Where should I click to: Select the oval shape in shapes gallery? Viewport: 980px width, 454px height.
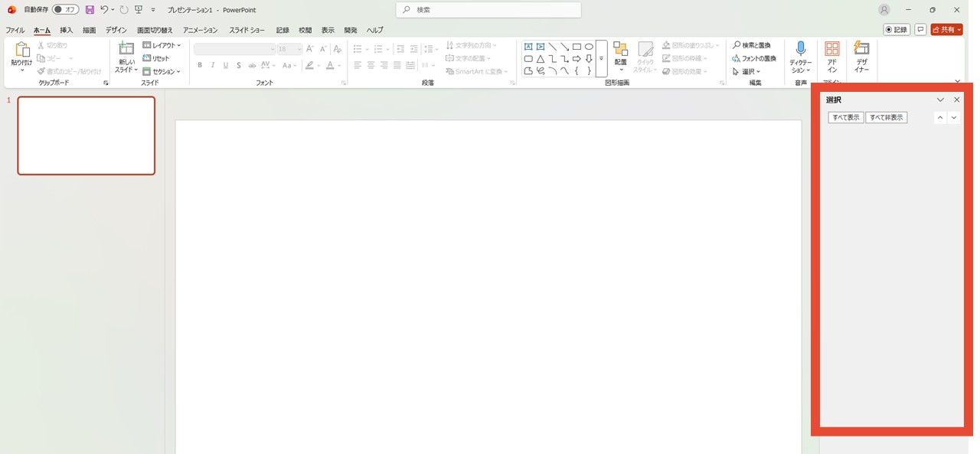[x=589, y=47]
